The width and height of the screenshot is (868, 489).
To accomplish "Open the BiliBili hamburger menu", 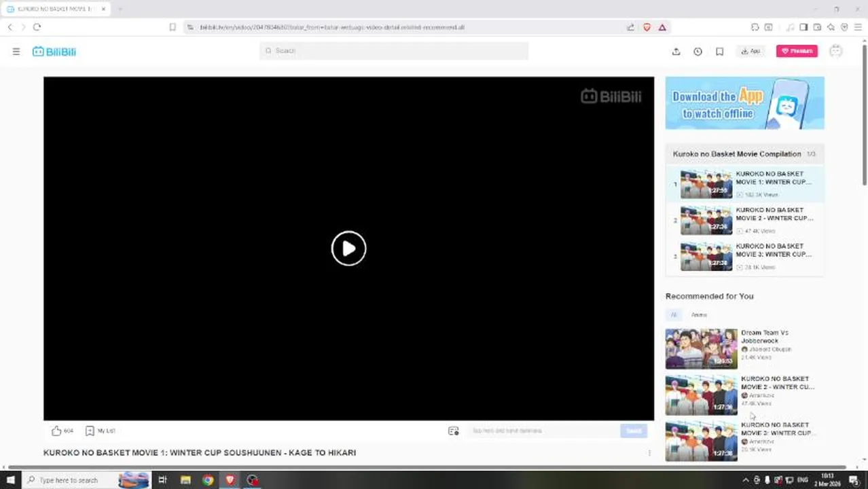I will (x=16, y=52).
